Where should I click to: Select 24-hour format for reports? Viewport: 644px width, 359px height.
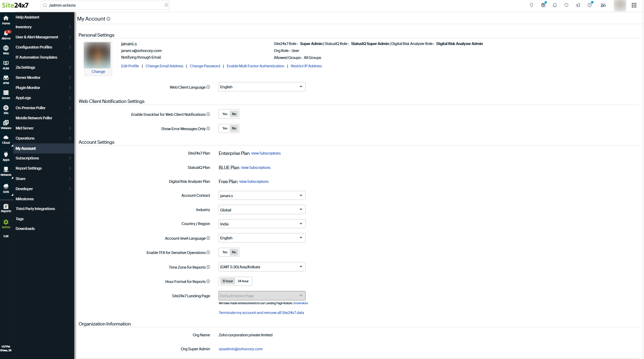pos(243,281)
